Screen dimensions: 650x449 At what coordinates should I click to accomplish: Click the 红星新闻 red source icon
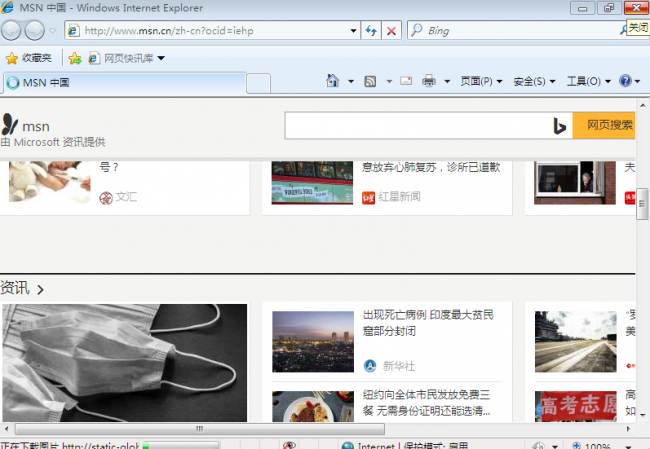pos(368,197)
